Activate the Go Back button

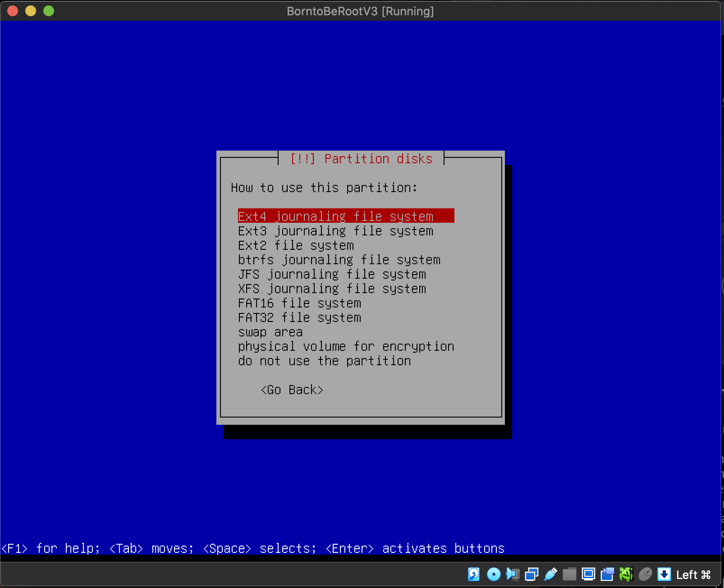tap(292, 390)
